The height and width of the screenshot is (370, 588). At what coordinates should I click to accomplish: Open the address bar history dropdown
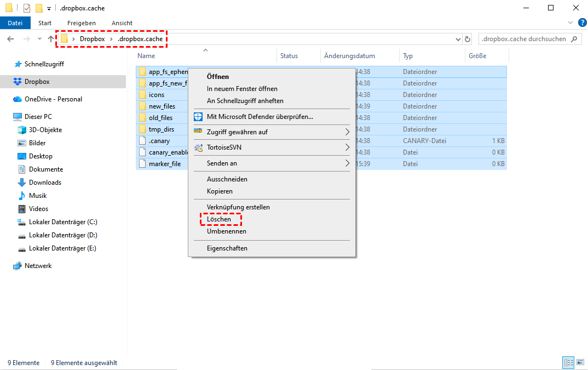pos(457,39)
